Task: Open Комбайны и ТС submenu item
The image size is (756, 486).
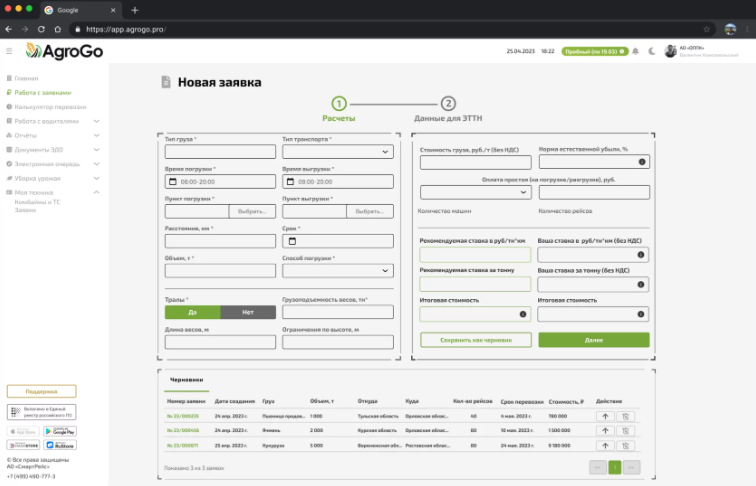Action: click(37, 202)
